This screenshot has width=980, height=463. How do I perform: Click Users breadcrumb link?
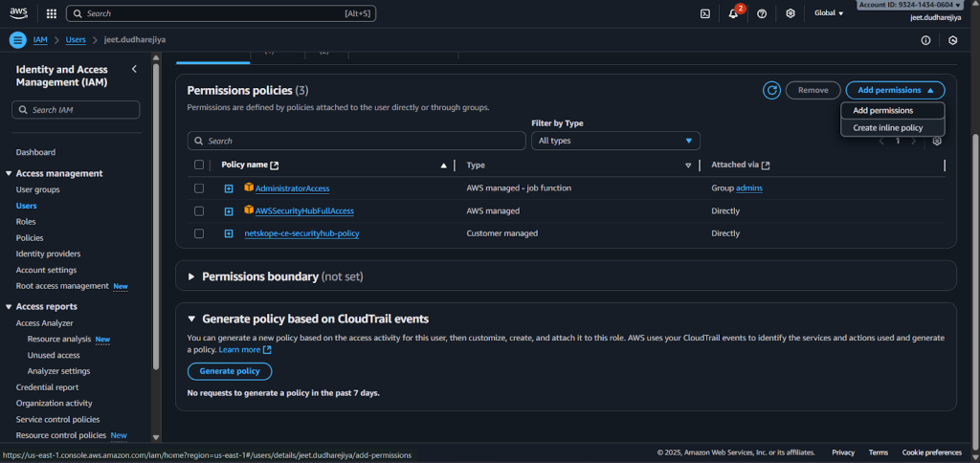[x=76, y=40]
